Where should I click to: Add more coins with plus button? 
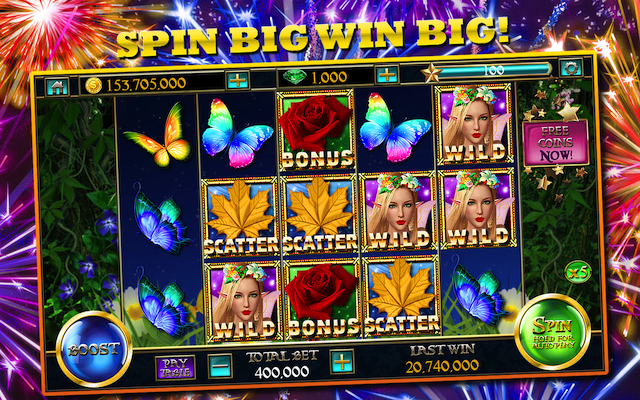(x=238, y=80)
